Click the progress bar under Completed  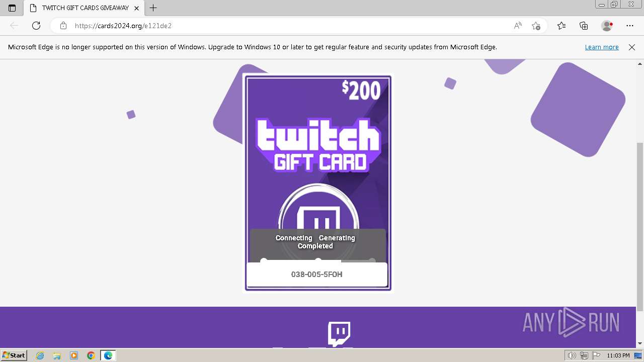318,260
